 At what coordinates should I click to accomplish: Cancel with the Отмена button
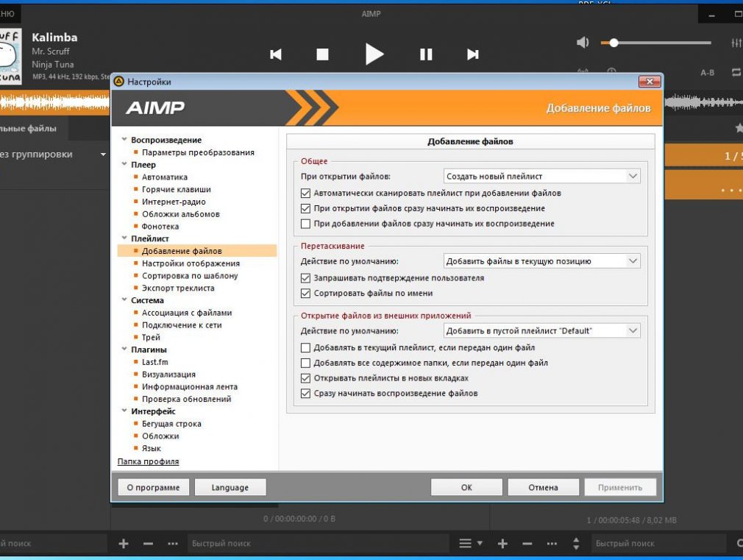(544, 487)
